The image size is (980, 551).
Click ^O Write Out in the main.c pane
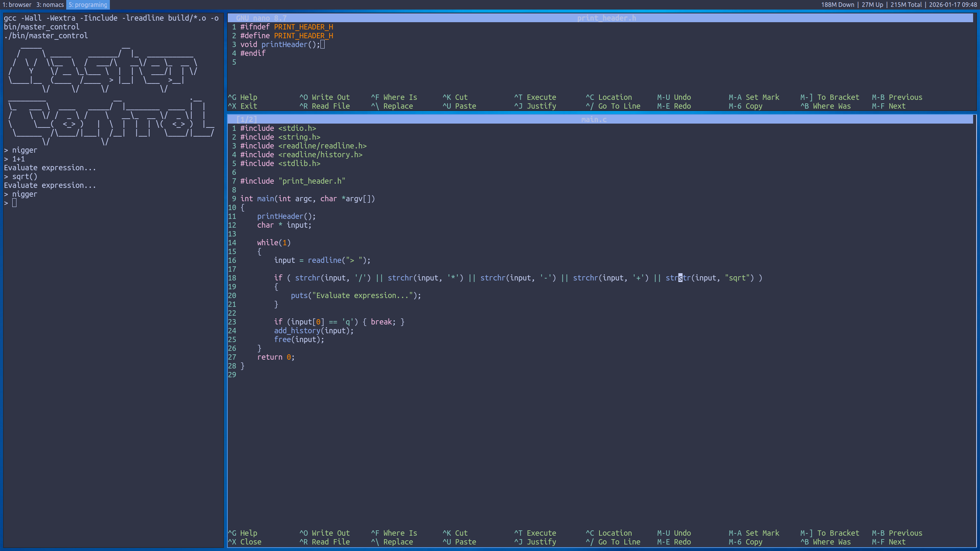click(x=324, y=533)
